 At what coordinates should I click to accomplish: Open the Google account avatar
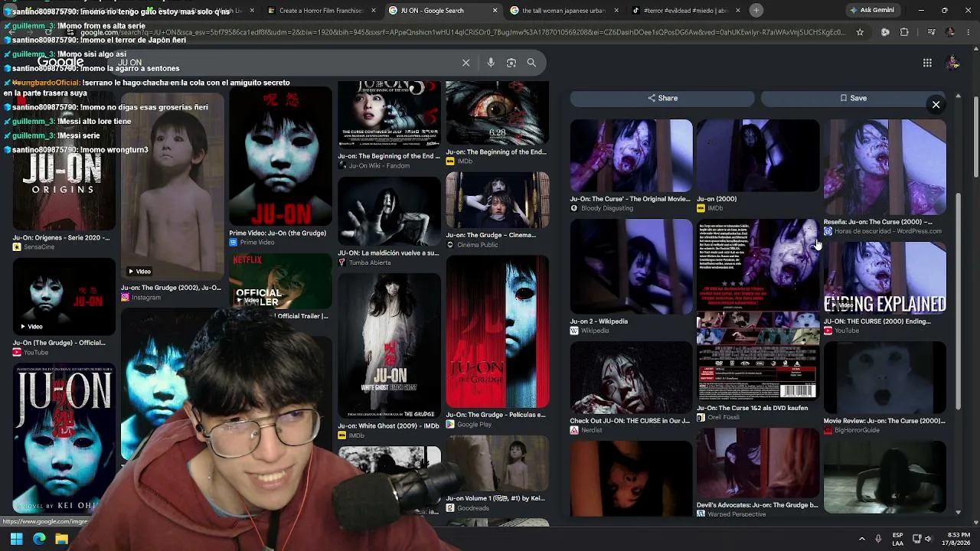(953, 63)
